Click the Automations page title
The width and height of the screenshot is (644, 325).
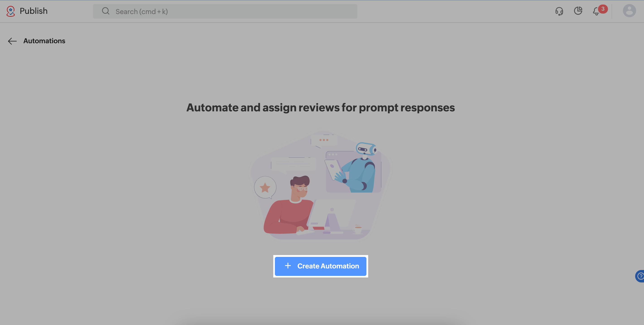click(44, 41)
